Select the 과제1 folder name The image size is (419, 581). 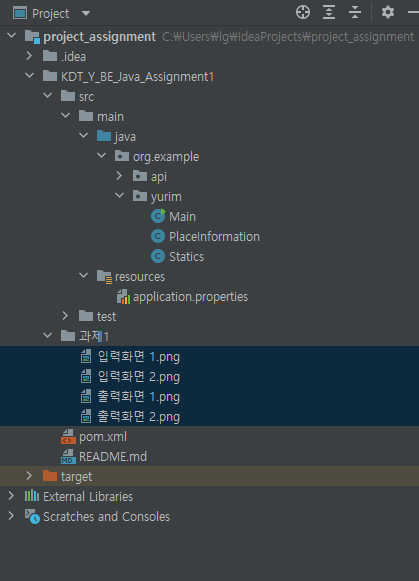(94, 336)
